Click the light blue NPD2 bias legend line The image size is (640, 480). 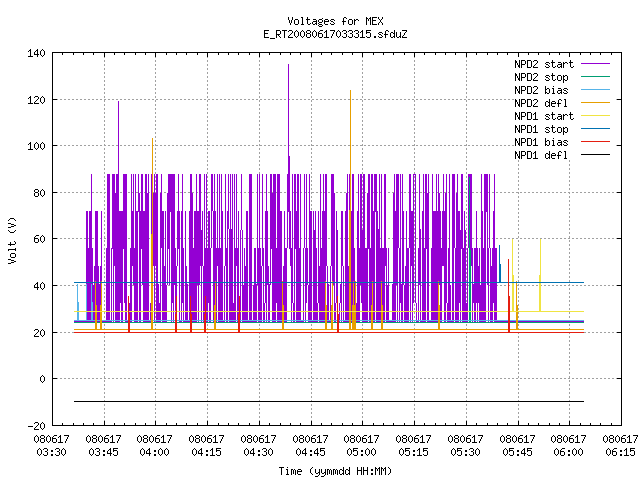click(595, 90)
